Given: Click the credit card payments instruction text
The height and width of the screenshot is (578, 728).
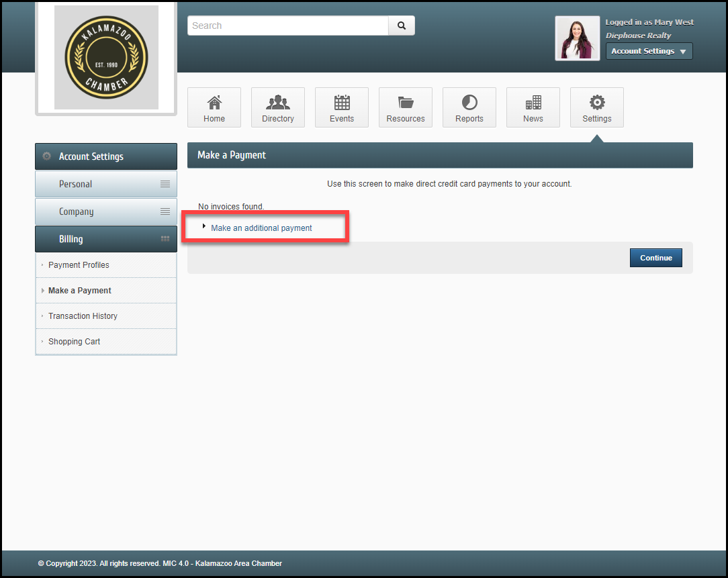Looking at the screenshot, I should [449, 184].
